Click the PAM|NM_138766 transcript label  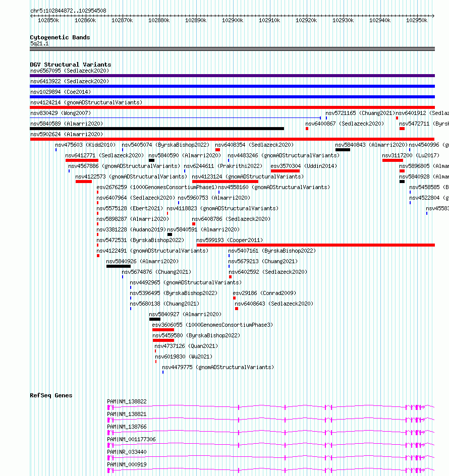point(127,427)
